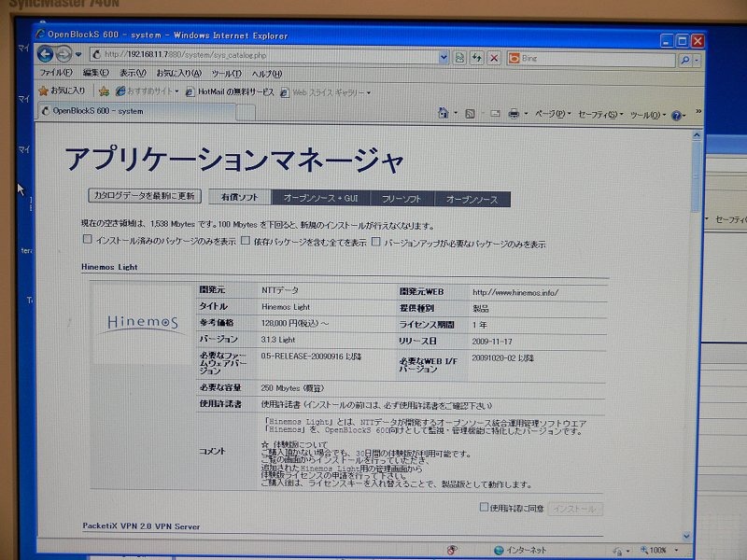Click the protected mode status bar icon

[x=618, y=551]
